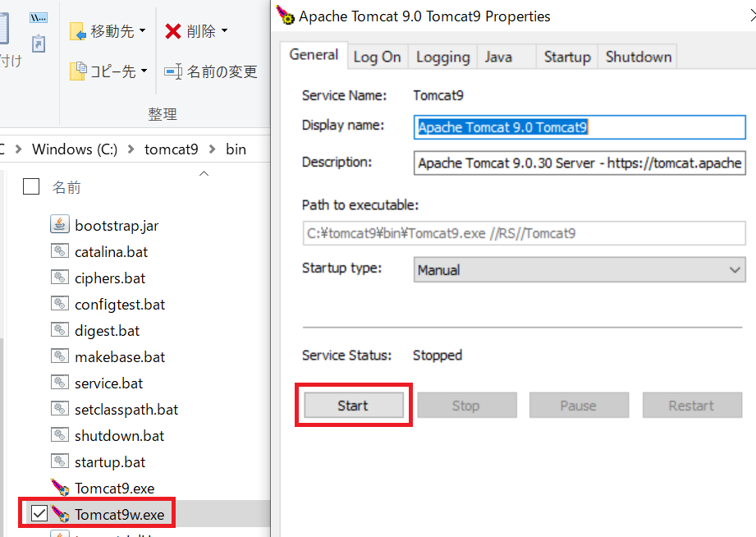Click the setclasspath.bat file icon
Image resolution: width=756 pixels, height=537 pixels.
click(x=60, y=409)
